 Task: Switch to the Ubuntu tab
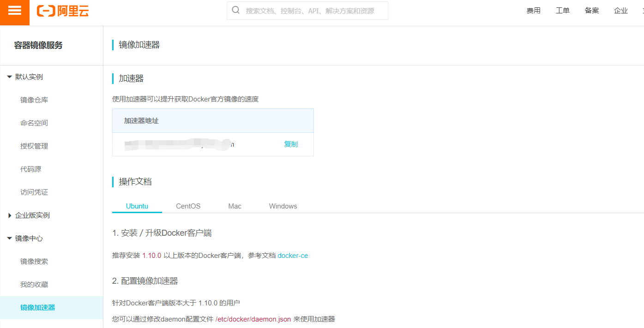click(137, 206)
